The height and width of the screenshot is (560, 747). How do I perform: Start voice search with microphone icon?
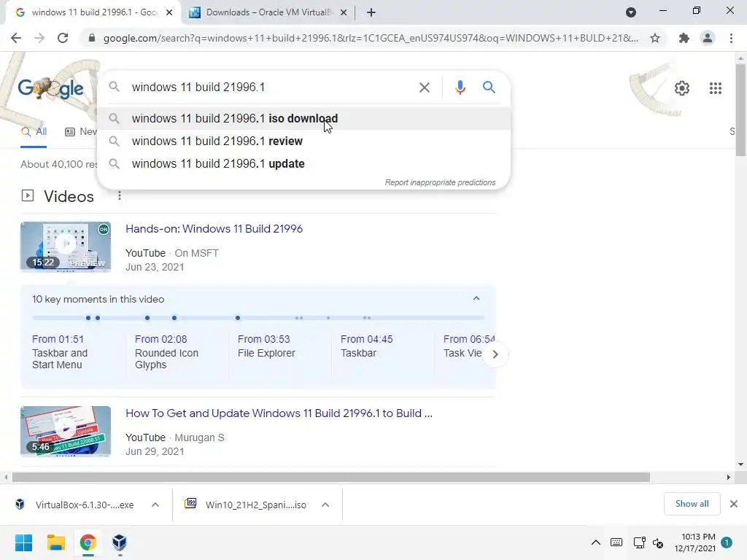click(x=460, y=87)
